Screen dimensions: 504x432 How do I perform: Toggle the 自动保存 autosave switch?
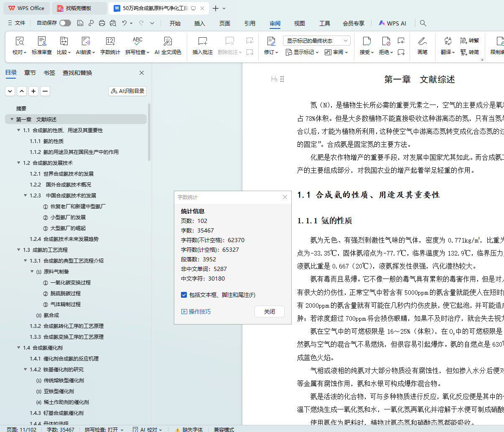pyautogui.click(x=65, y=23)
